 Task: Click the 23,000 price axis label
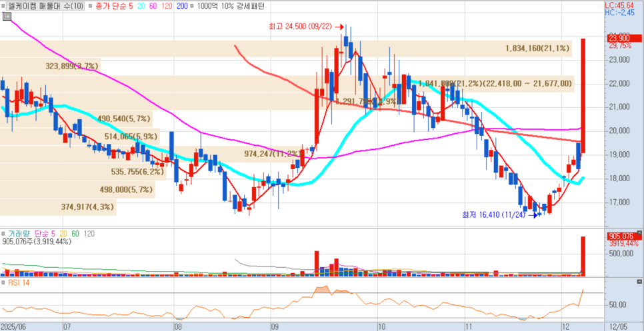click(x=620, y=60)
